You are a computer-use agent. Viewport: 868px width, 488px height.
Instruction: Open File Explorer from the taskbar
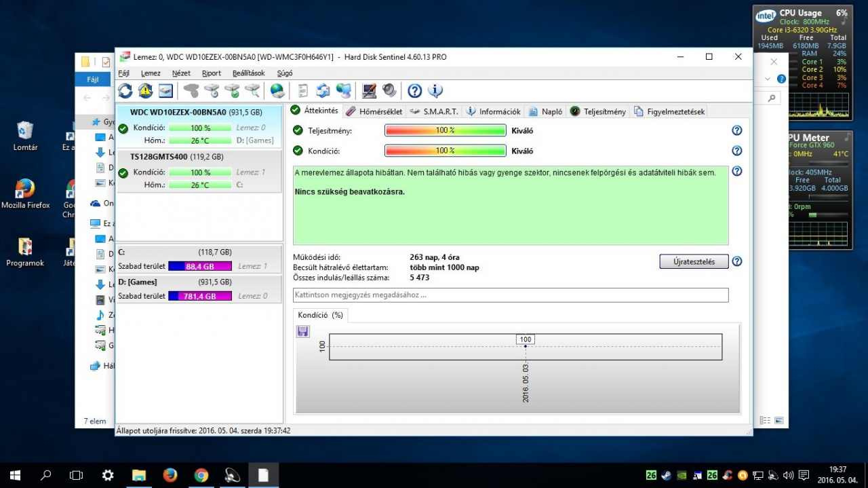139,475
